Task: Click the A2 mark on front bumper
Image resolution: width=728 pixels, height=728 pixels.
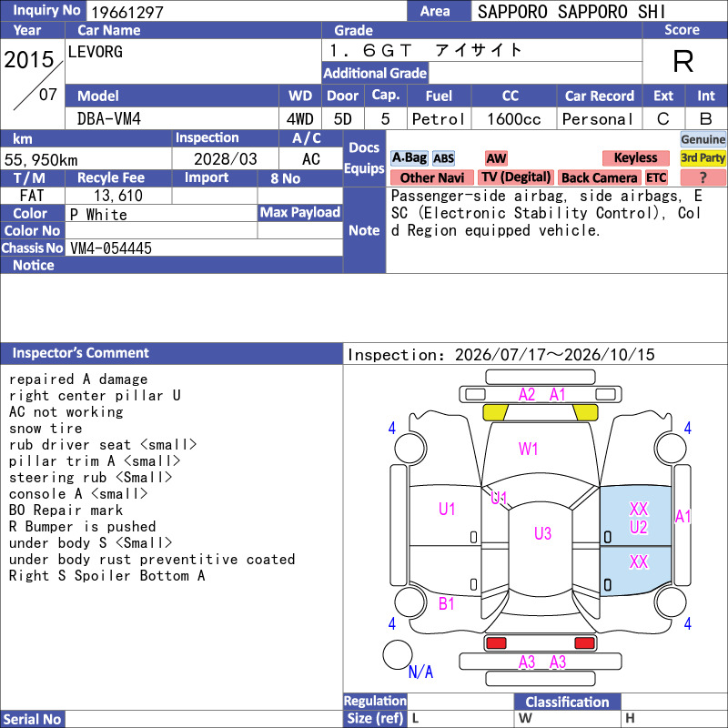Action: (527, 395)
